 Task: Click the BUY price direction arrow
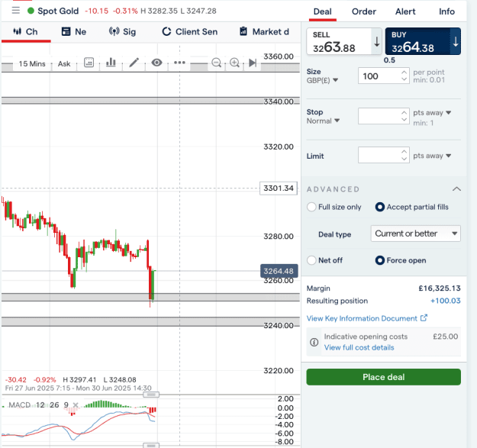tap(456, 41)
